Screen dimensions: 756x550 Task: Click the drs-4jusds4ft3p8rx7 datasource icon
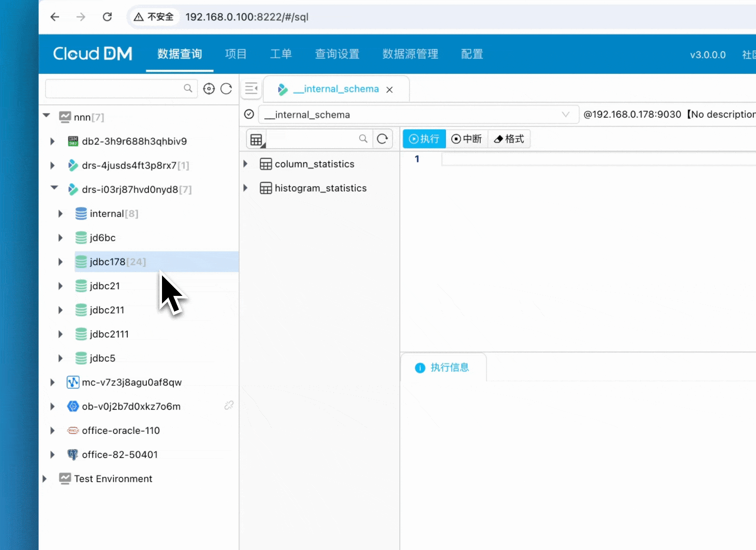(73, 165)
